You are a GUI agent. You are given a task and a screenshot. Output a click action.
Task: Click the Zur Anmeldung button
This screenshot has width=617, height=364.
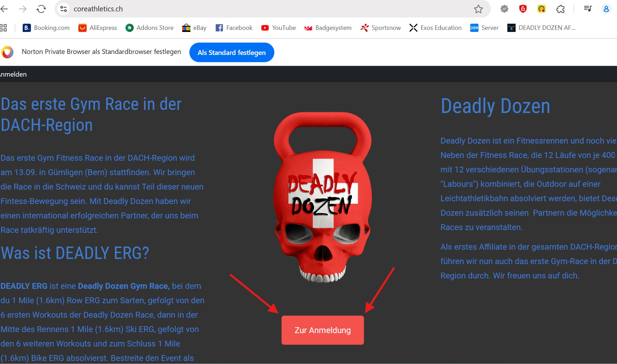click(x=322, y=330)
